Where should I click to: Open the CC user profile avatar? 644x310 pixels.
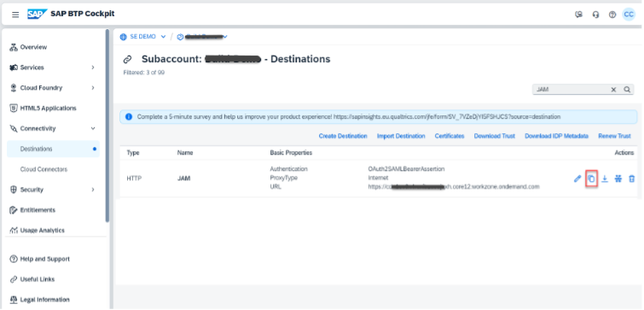coord(629,15)
